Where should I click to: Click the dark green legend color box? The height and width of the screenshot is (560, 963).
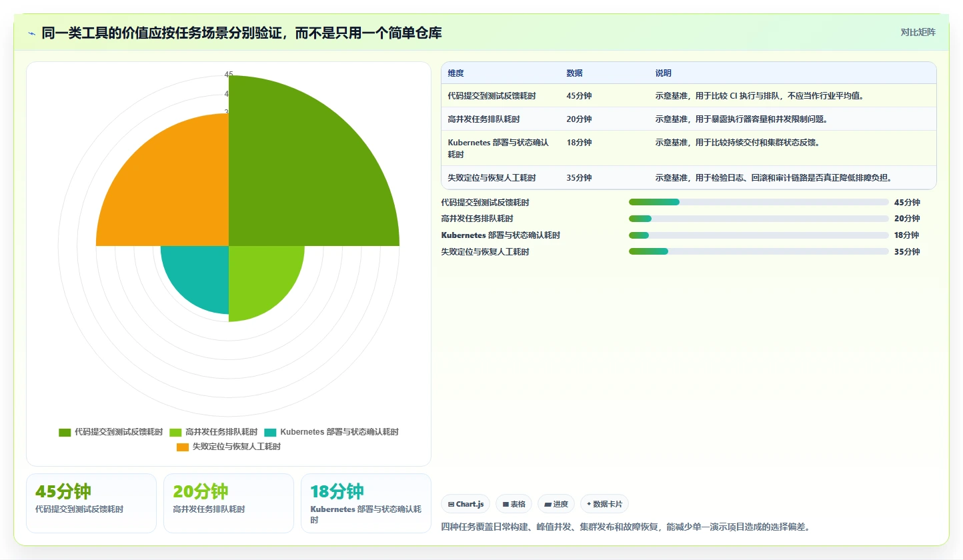[65, 433]
